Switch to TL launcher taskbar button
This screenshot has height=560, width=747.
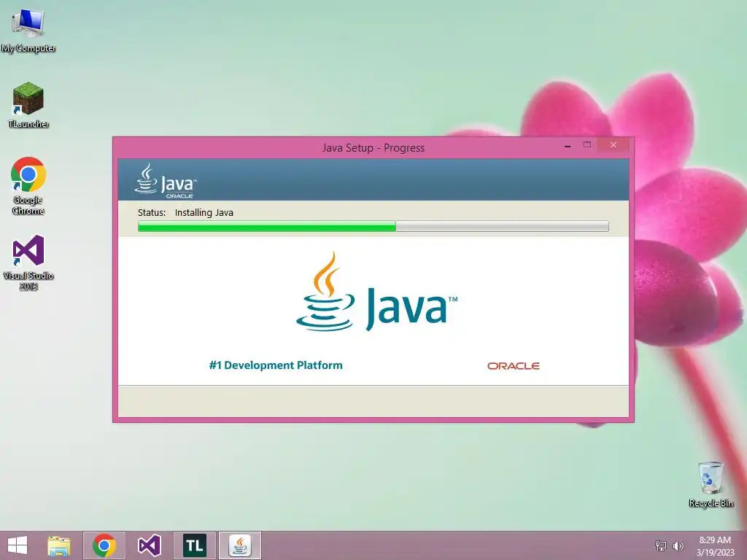click(x=194, y=545)
